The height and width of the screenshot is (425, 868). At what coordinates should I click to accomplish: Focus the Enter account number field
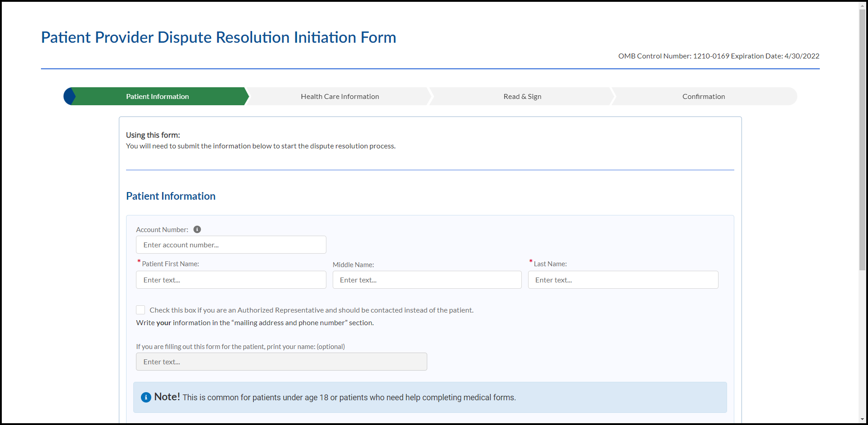click(231, 245)
